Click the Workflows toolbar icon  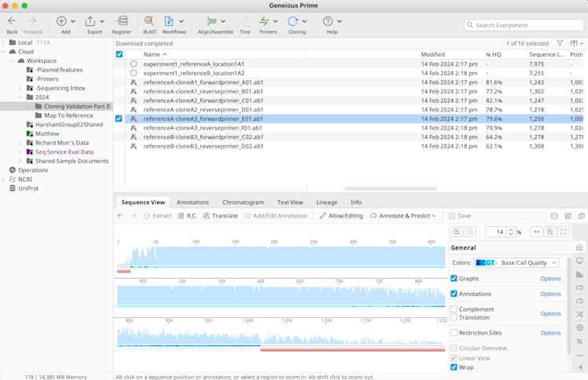pos(169,22)
